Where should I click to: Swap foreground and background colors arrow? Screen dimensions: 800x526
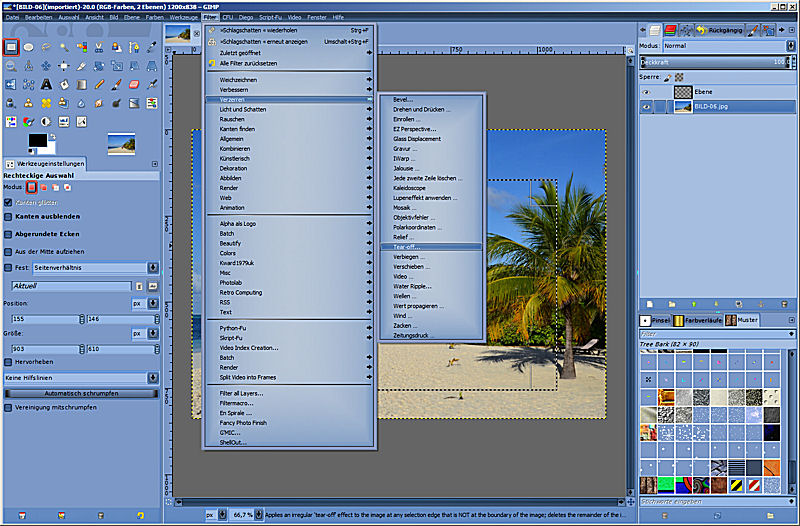[52, 137]
